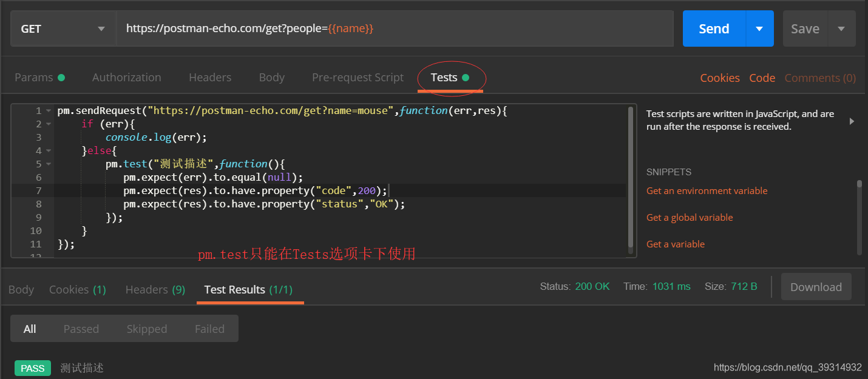
Task: Click the 测试描述 test result name
Action: click(x=82, y=368)
